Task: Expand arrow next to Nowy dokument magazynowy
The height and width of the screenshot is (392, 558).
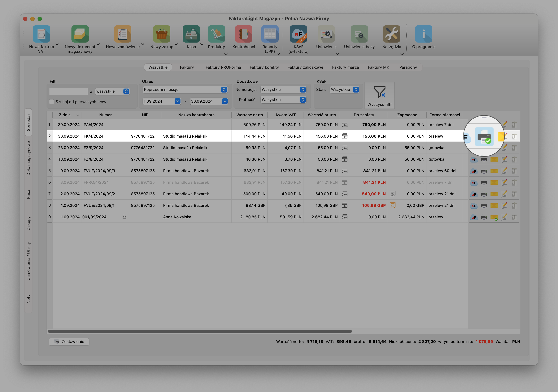Action: (x=98, y=44)
